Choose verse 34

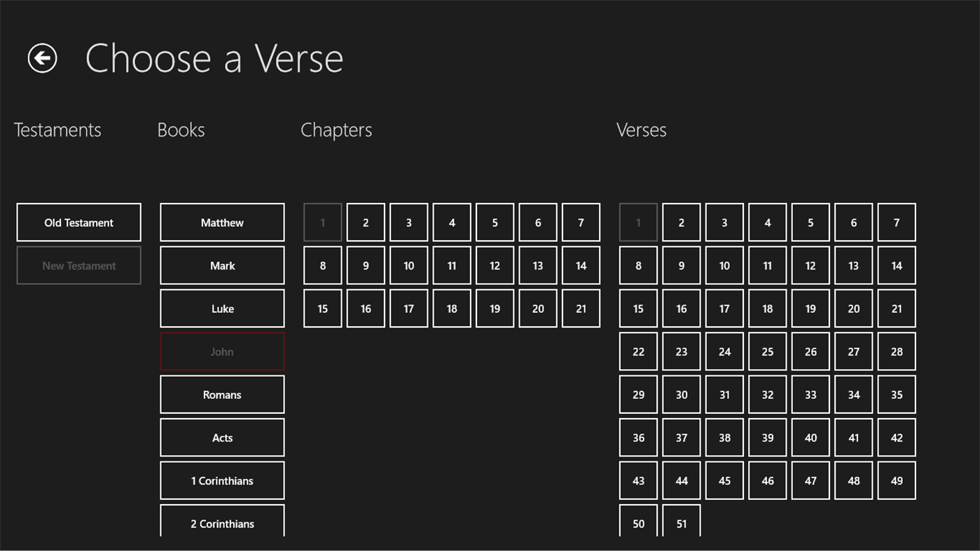853,394
